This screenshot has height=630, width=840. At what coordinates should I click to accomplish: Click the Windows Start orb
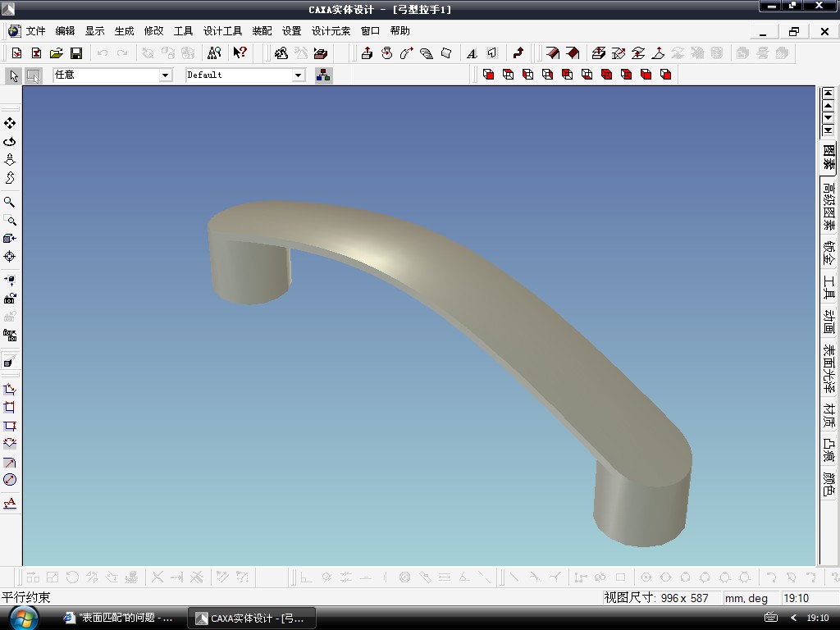tap(23, 619)
